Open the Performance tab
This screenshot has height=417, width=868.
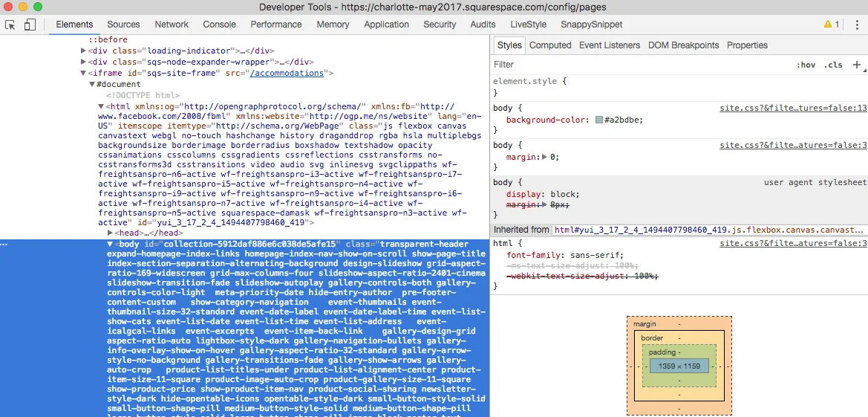276,25
